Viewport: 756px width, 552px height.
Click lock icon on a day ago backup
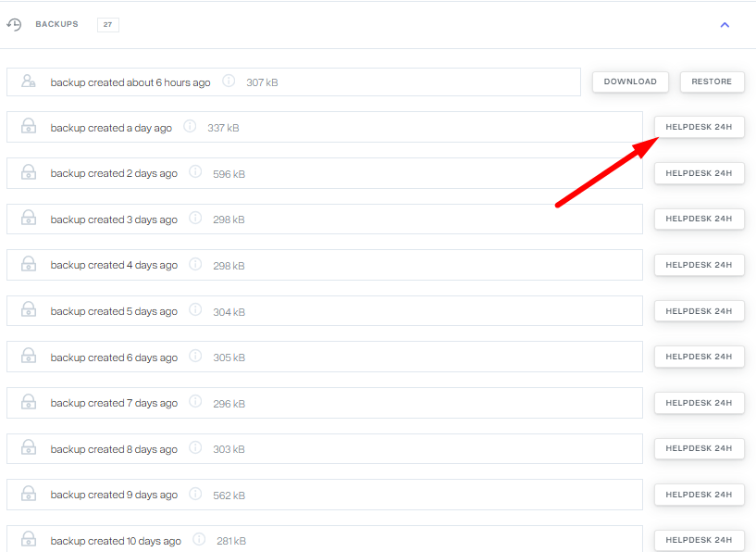point(29,126)
